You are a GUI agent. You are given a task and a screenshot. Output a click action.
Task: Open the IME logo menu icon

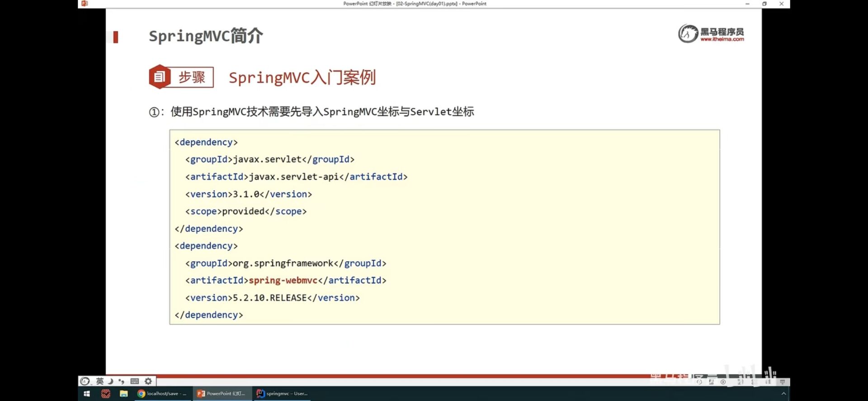point(85,382)
